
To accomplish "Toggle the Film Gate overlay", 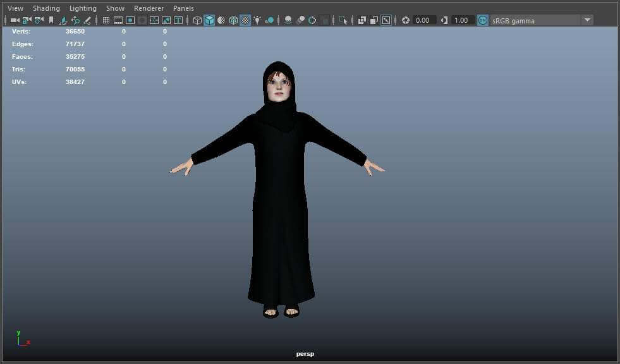I will tap(118, 20).
